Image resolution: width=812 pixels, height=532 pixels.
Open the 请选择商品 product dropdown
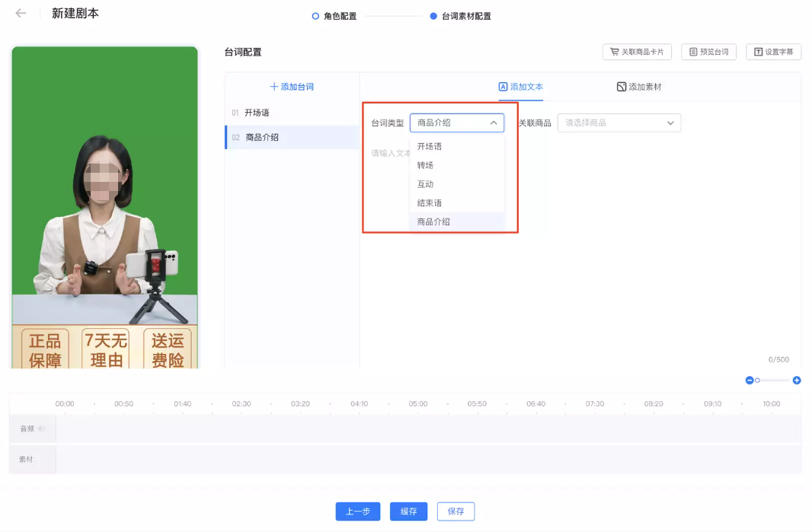pos(619,123)
